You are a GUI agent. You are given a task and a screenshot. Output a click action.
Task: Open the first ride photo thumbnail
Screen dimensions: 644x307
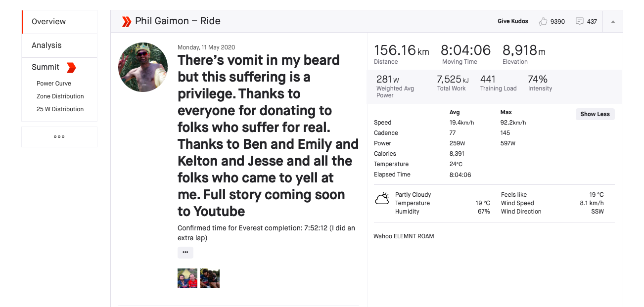point(187,278)
